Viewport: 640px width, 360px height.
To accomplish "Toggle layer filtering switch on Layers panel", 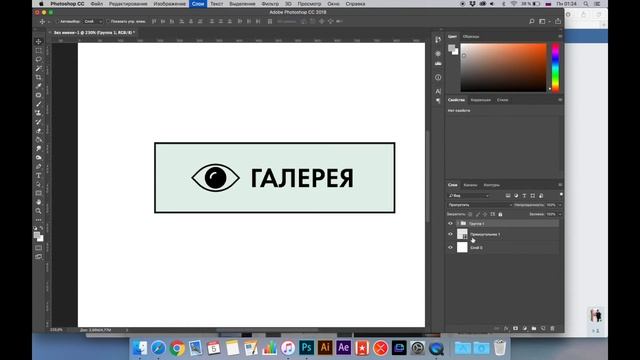I will (561, 195).
